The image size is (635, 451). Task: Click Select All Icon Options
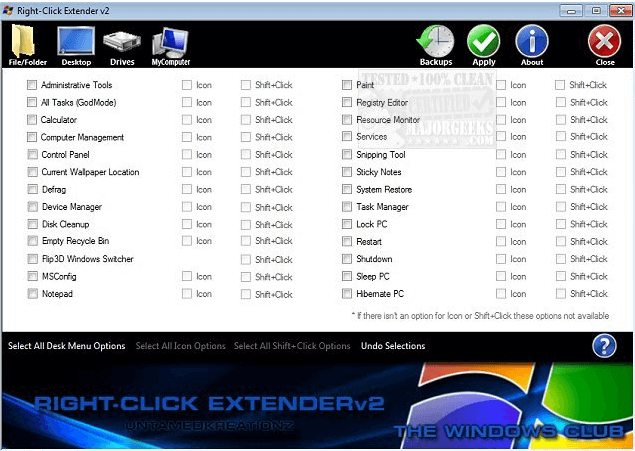point(180,346)
